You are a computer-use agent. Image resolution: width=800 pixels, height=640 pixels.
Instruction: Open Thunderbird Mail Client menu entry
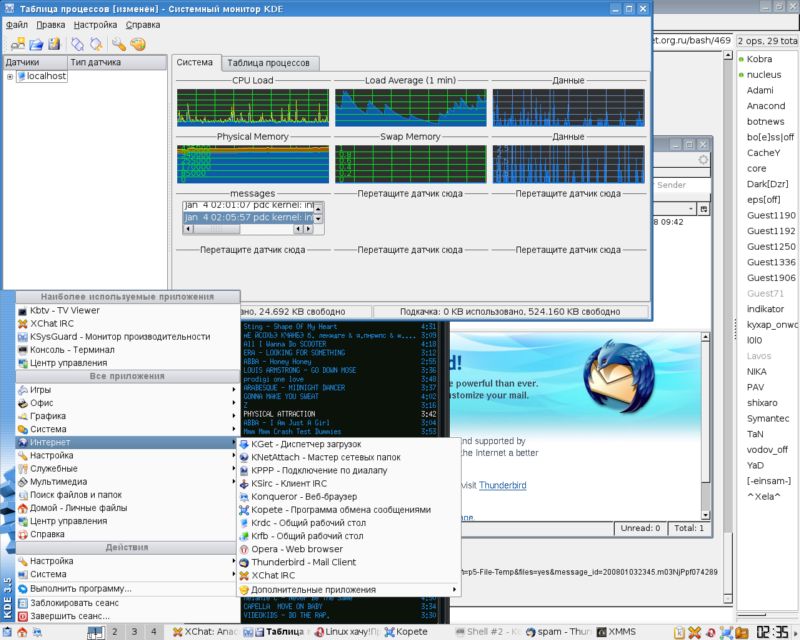point(311,563)
